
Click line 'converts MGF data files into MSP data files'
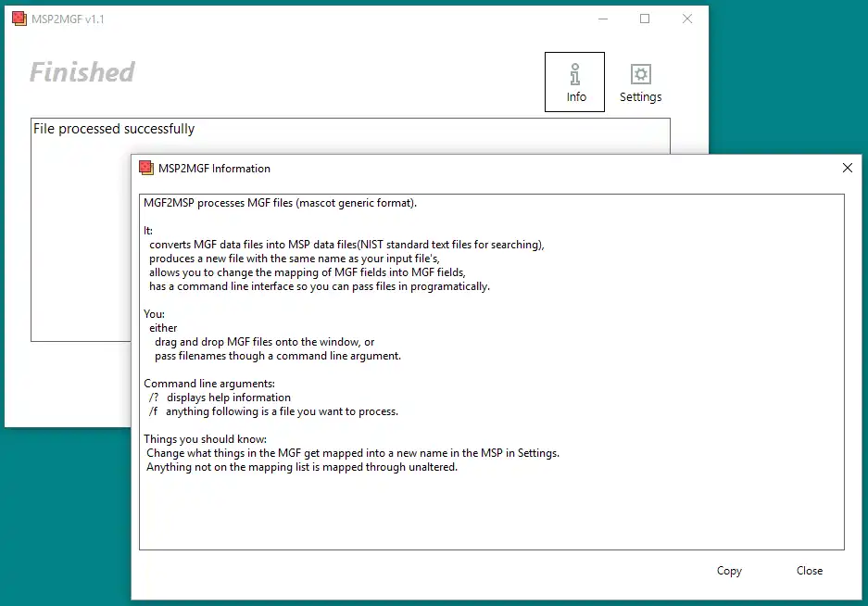[x=346, y=245]
